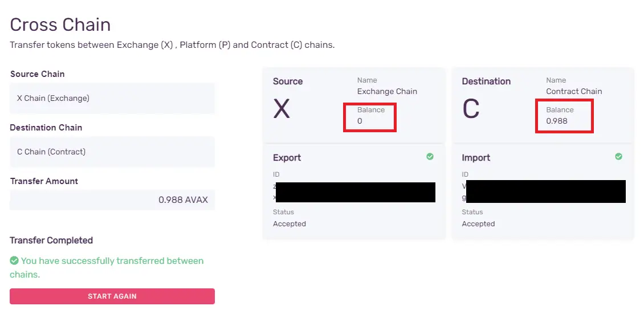Viewport: 644px width, 322px height.
Task: Click the green checkmark on Import card
Action: coord(618,157)
